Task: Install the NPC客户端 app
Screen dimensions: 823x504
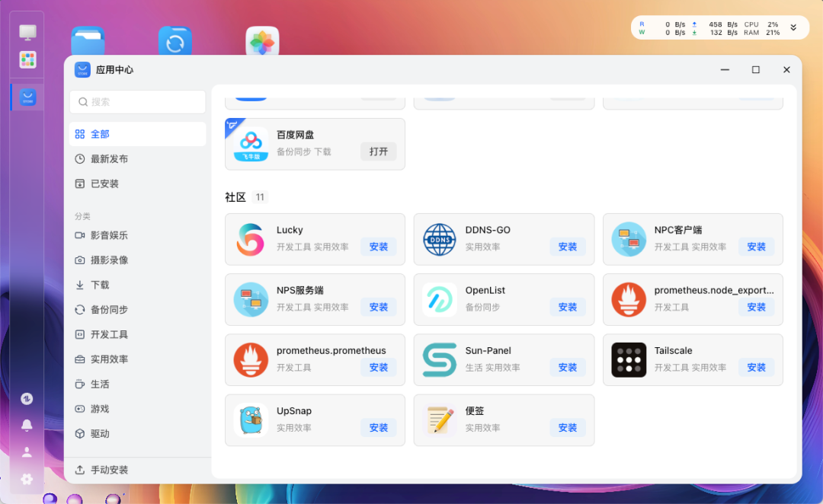Action: (756, 246)
